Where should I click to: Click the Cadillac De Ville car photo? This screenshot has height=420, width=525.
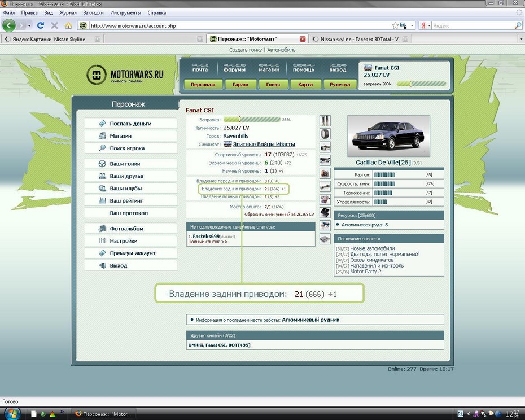388,136
